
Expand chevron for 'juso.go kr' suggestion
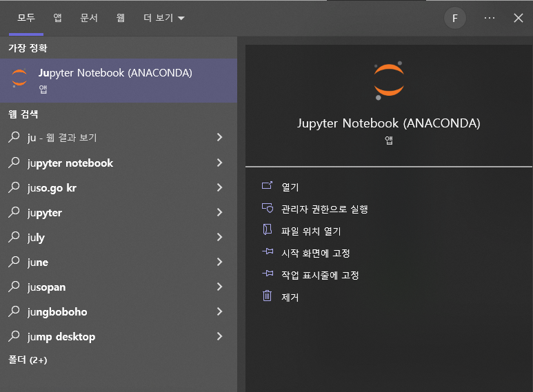coord(219,187)
